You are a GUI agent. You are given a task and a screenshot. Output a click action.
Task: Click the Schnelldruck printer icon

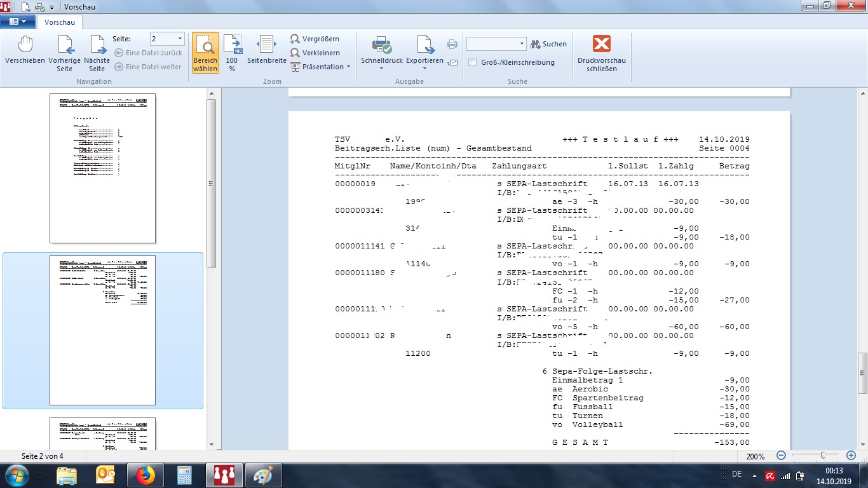coord(381,46)
